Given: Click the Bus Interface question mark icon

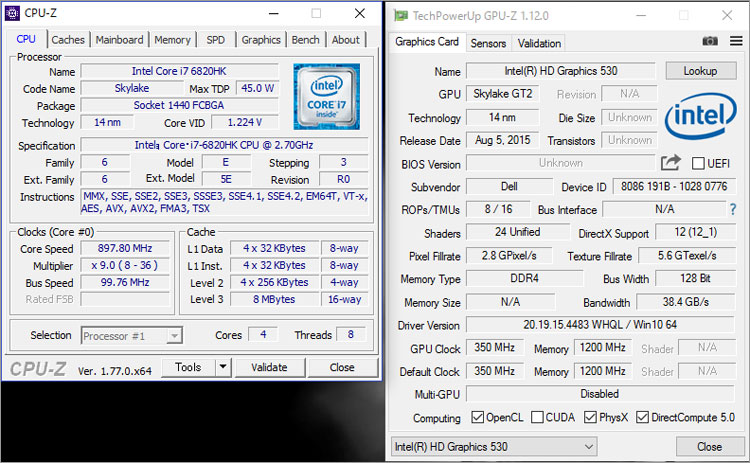Looking at the screenshot, I should tap(733, 209).
